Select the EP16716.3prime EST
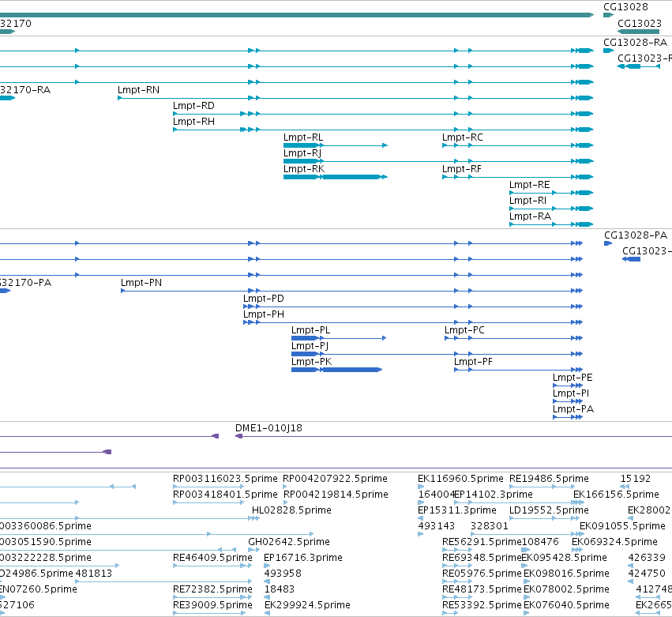672x617 pixels. pyautogui.click(x=267, y=566)
